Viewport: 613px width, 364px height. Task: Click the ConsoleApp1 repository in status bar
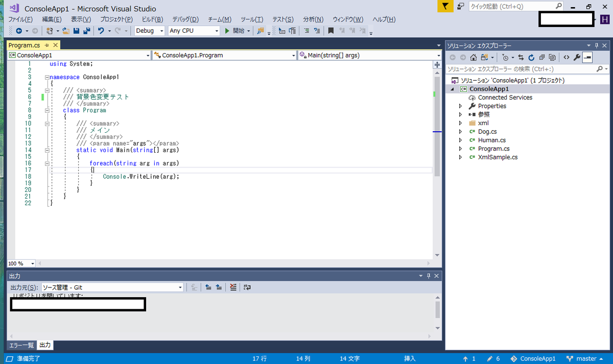[533, 359]
